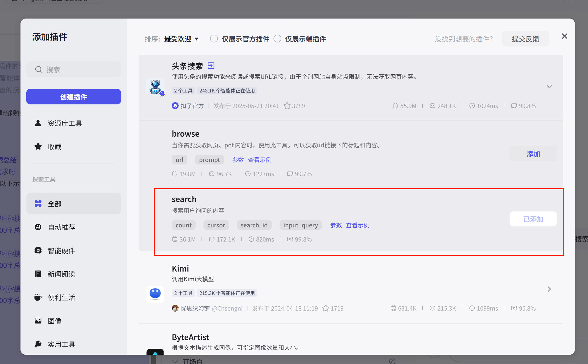Click the 资源库工具 person icon
The height and width of the screenshot is (364, 588).
click(38, 123)
